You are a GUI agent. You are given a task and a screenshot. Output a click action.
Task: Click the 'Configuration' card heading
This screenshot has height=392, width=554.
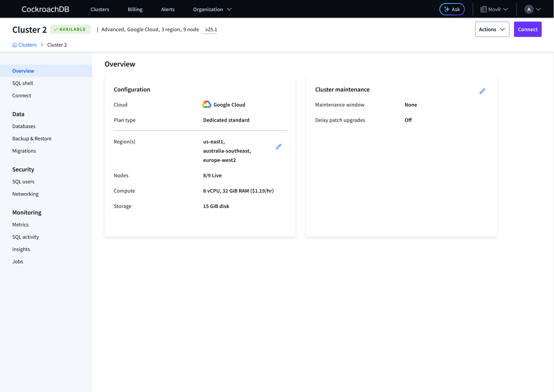[x=132, y=90]
